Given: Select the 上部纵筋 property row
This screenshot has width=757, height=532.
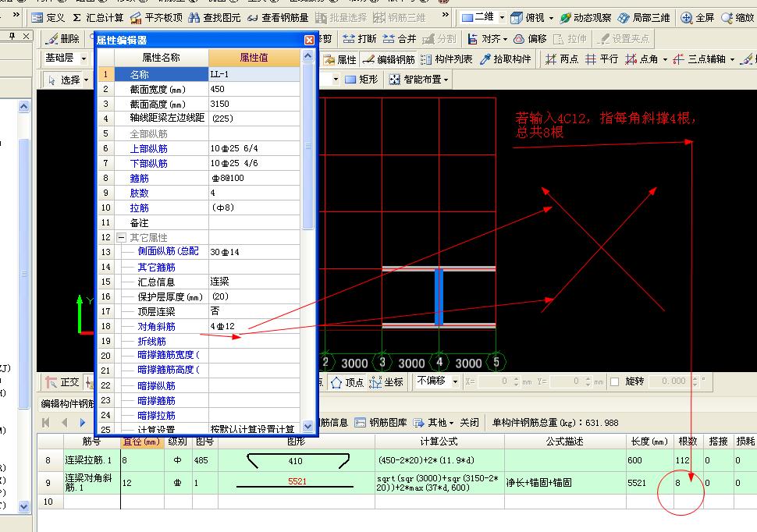Looking at the screenshot, I should click(x=199, y=149).
